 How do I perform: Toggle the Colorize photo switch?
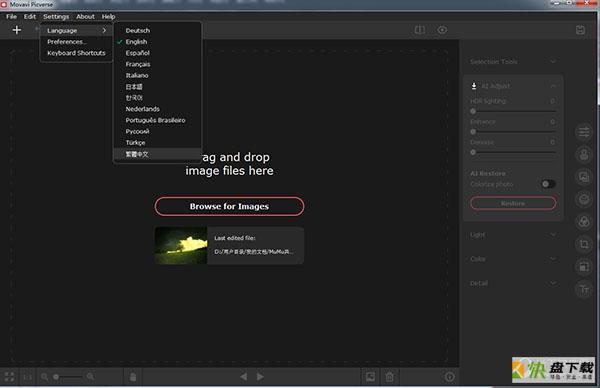point(548,184)
